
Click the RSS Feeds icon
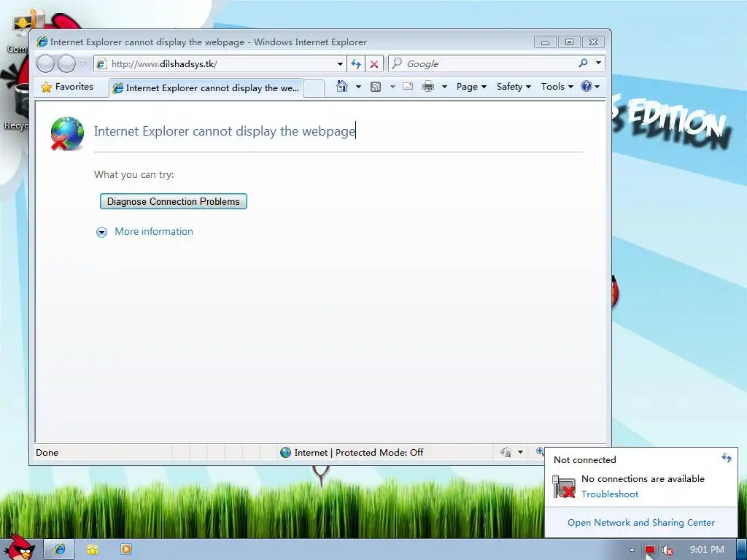coord(376,87)
